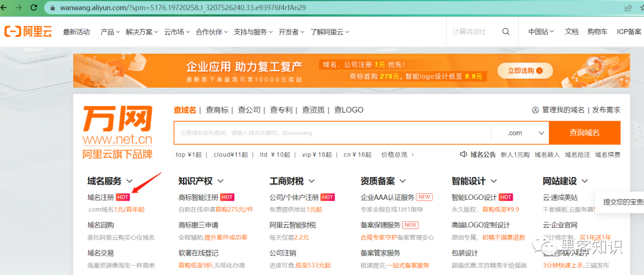Open the 云市场 dropdown menu

(177, 32)
